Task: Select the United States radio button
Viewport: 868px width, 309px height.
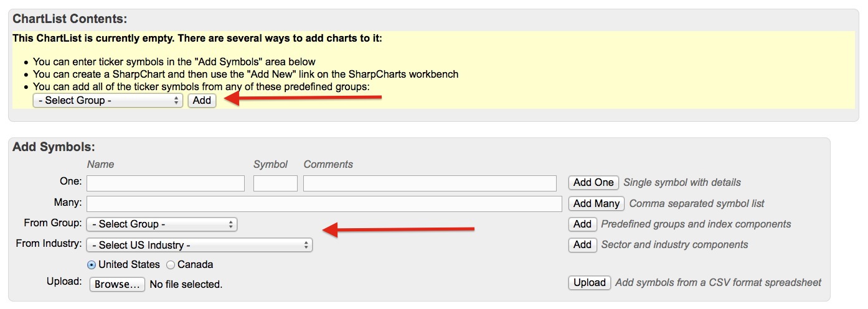Action: click(92, 265)
